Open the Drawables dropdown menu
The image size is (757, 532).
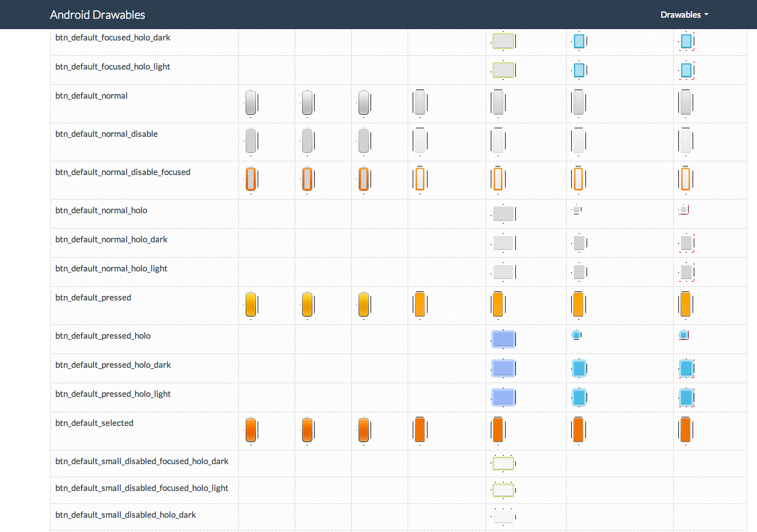[683, 14]
